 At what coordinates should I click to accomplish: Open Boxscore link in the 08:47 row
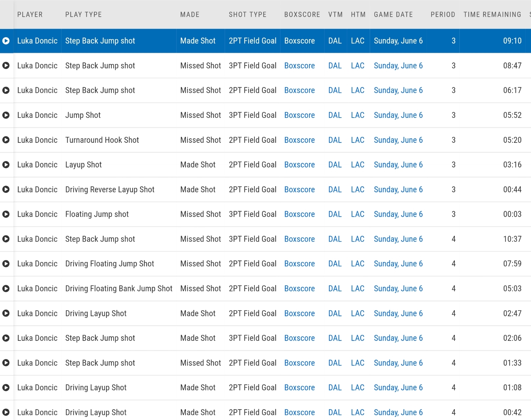(x=299, y=66)
